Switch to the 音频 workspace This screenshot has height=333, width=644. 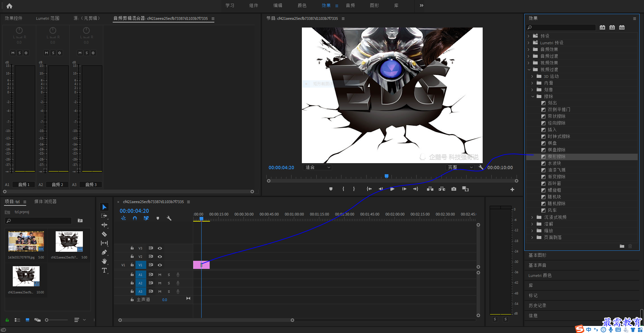(x=350, y=5)
